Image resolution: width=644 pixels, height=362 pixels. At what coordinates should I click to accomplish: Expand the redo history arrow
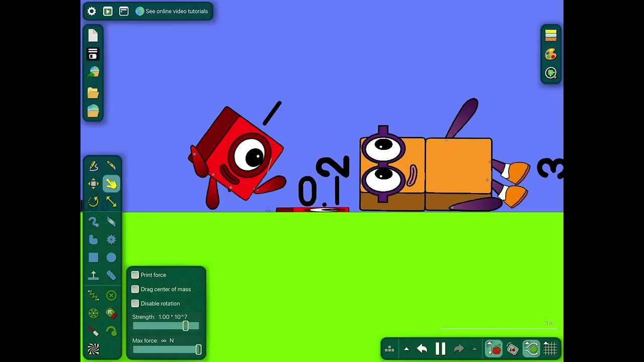point(474,349)
